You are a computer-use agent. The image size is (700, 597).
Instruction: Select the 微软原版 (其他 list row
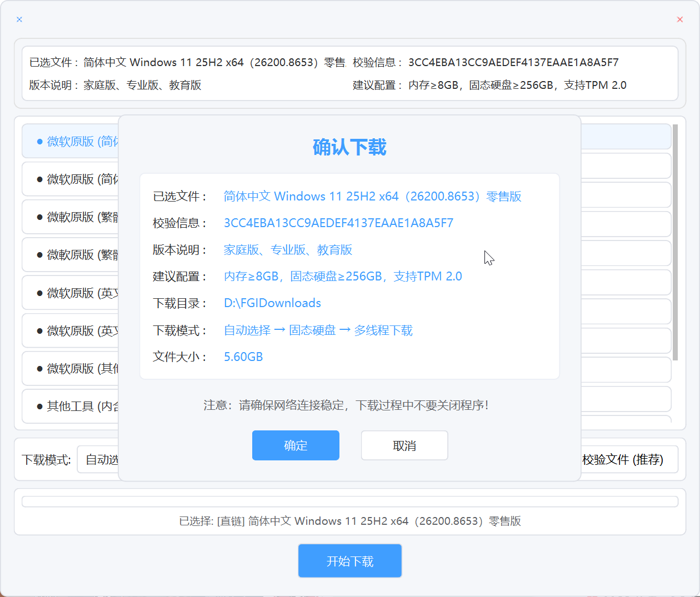71,368
